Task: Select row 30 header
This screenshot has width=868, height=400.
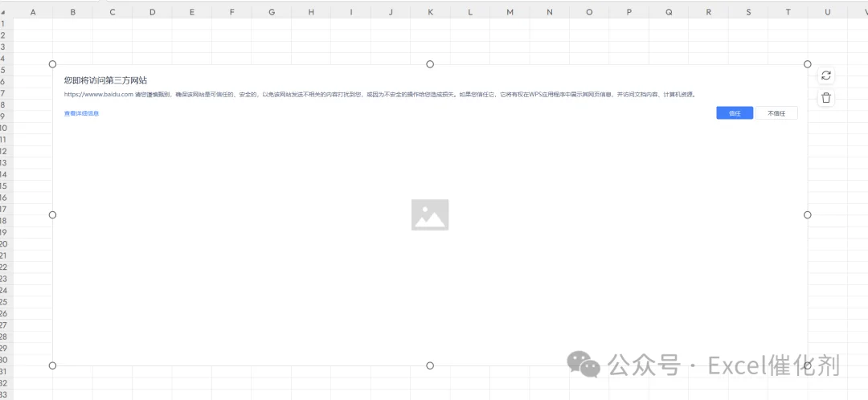Action: (6, 360)
